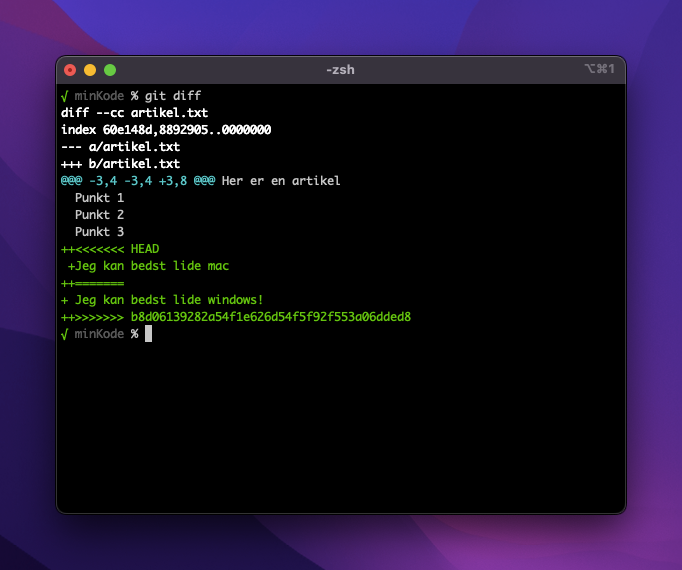Click the '--- a/artikel.txt' line
682x570 pixels.
[120, 147]
